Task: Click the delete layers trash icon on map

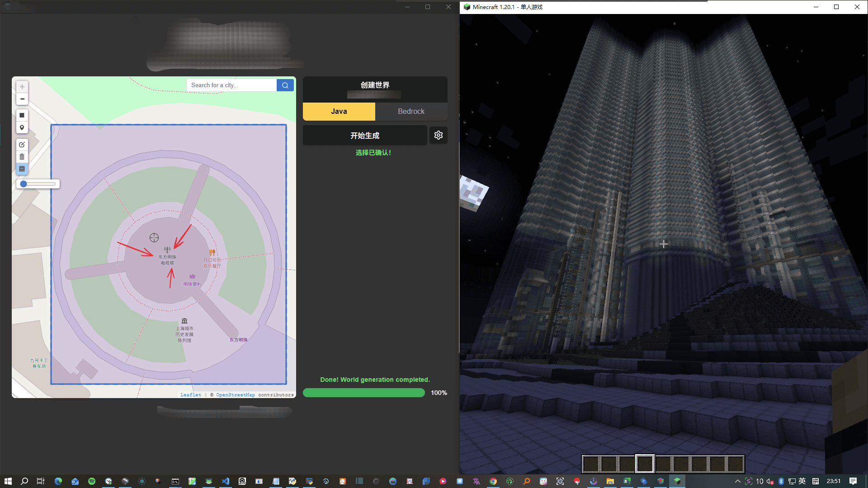Action: (x=22, y=157)
